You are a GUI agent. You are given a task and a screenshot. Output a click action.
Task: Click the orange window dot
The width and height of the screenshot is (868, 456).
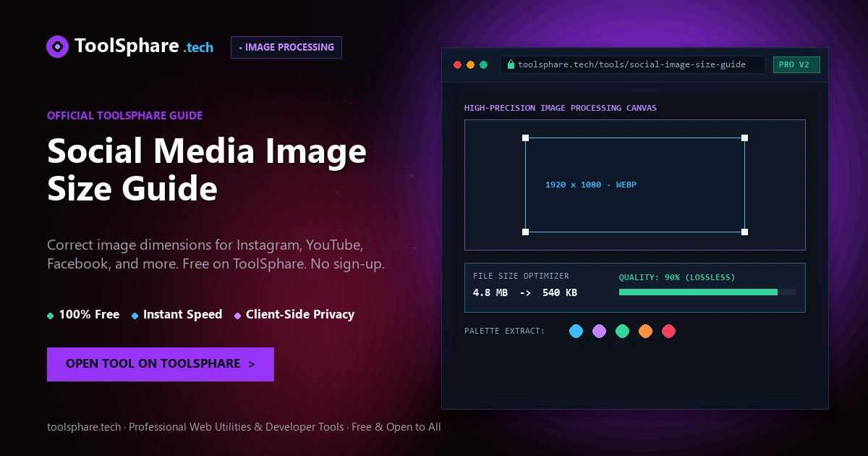coord(470,64)
